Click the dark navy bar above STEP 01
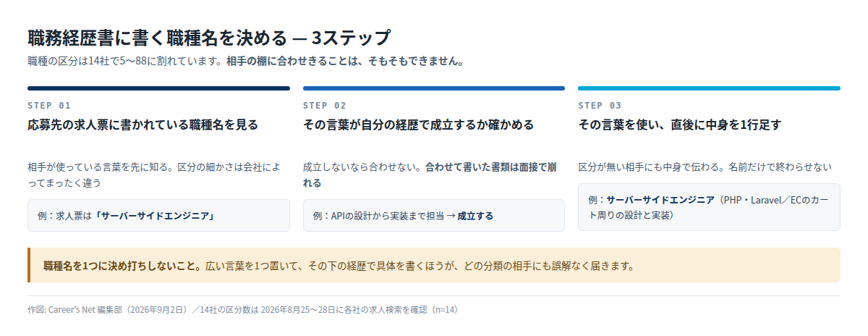The width and height of the screenshot is (868, 336). [158, 88]
